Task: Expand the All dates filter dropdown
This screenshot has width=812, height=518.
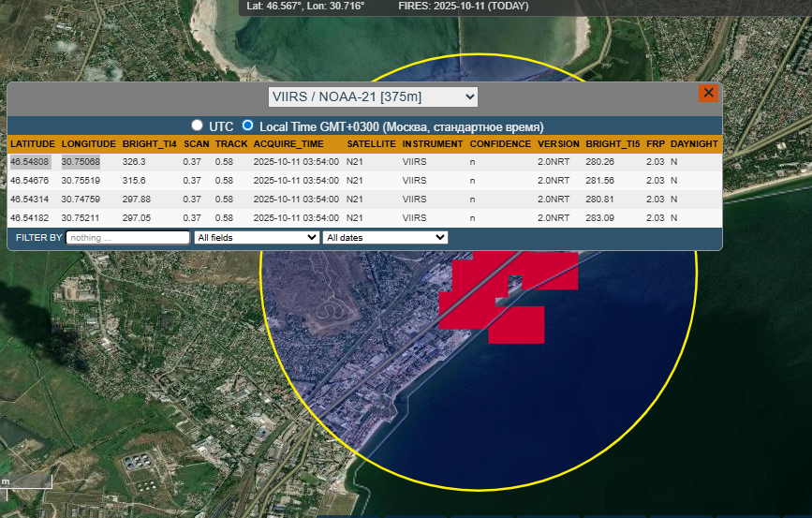Action: pyautogui.click(x=385, y=238)
